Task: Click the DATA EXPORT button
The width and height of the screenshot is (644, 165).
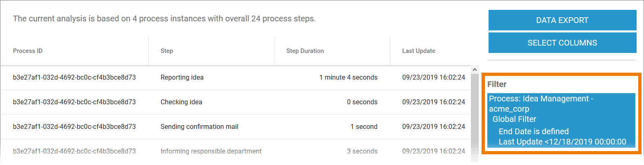Action: point(562,20)
